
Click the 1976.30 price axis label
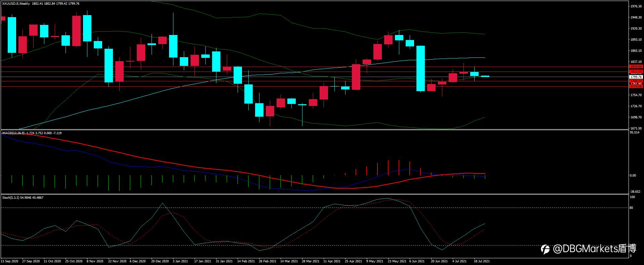pyautogui.click(x=636, y=6)
